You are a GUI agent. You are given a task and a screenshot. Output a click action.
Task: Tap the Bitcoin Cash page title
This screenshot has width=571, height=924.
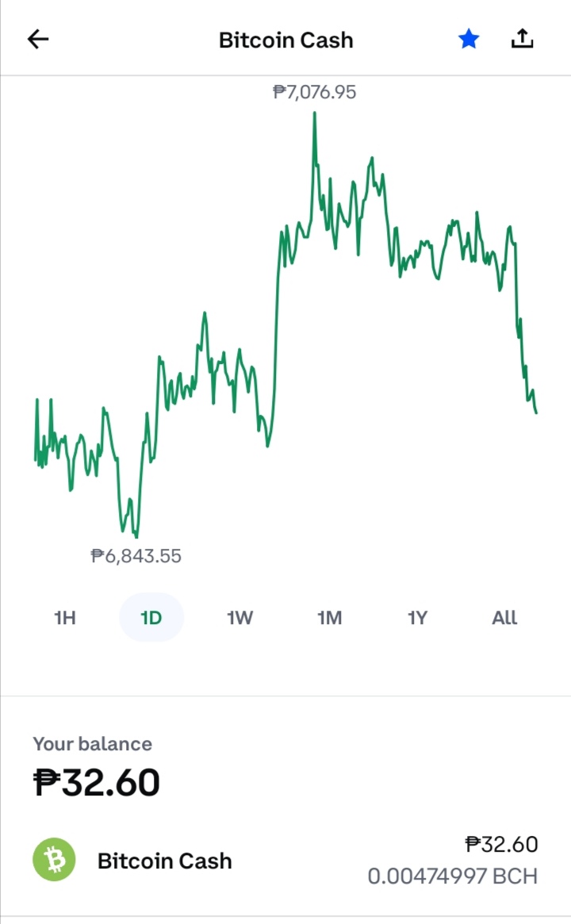click(x=285, y=40)
